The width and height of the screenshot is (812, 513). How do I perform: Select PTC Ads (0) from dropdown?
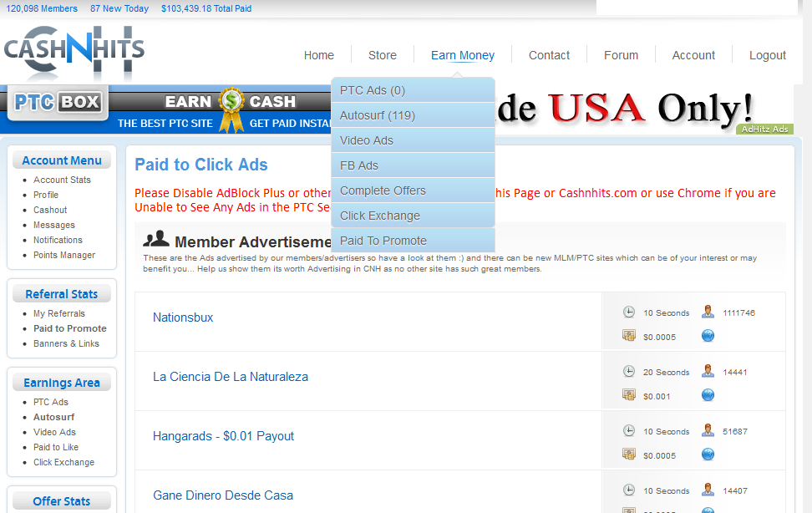[414, 90]
